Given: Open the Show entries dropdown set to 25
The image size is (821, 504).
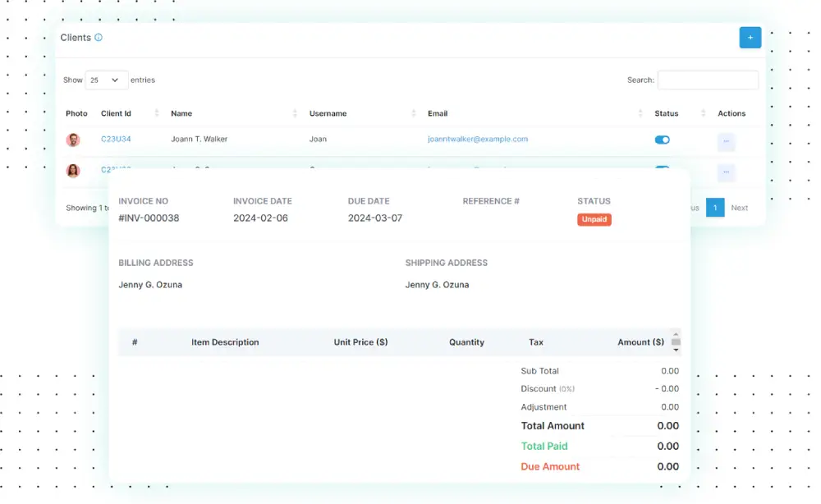Looking at the screenshot, I should 105,80.
